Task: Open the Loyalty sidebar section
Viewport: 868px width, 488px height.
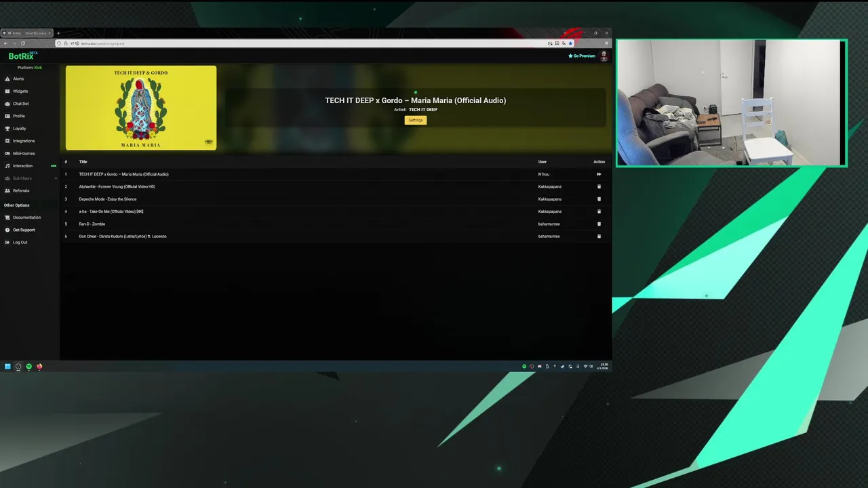Action: coord(19,128)
